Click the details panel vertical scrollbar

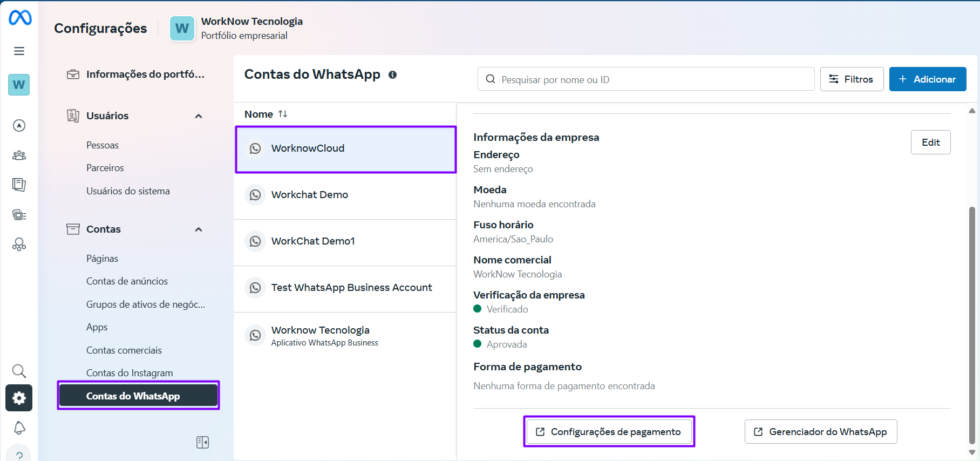[972, 324]
